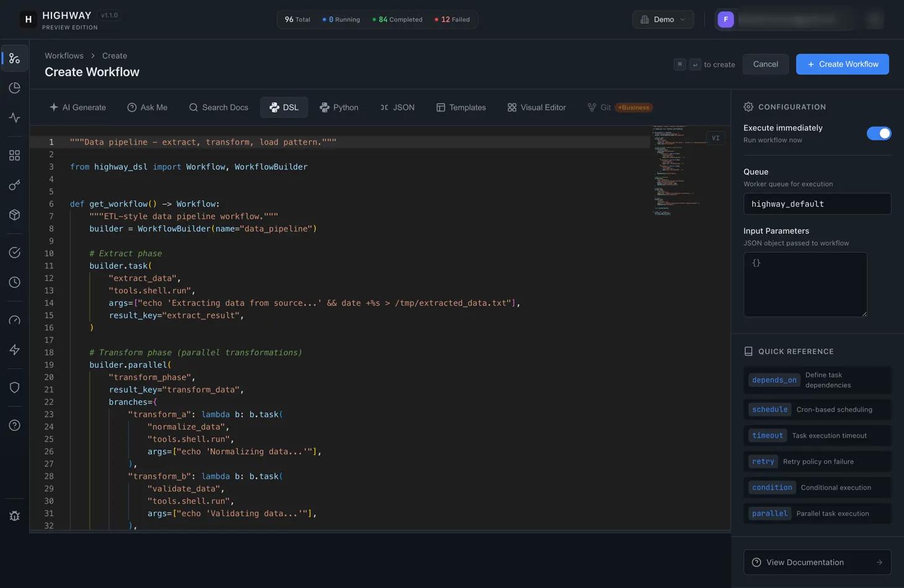Click the plus icon on Create Workflow
The height and width of the screenshot is (588, 904).
811,64
